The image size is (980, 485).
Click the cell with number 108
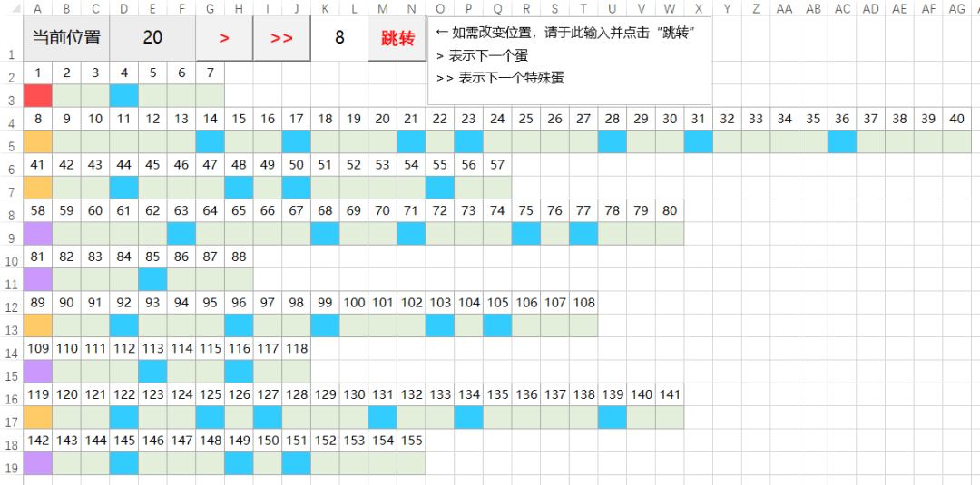(583, 303)
